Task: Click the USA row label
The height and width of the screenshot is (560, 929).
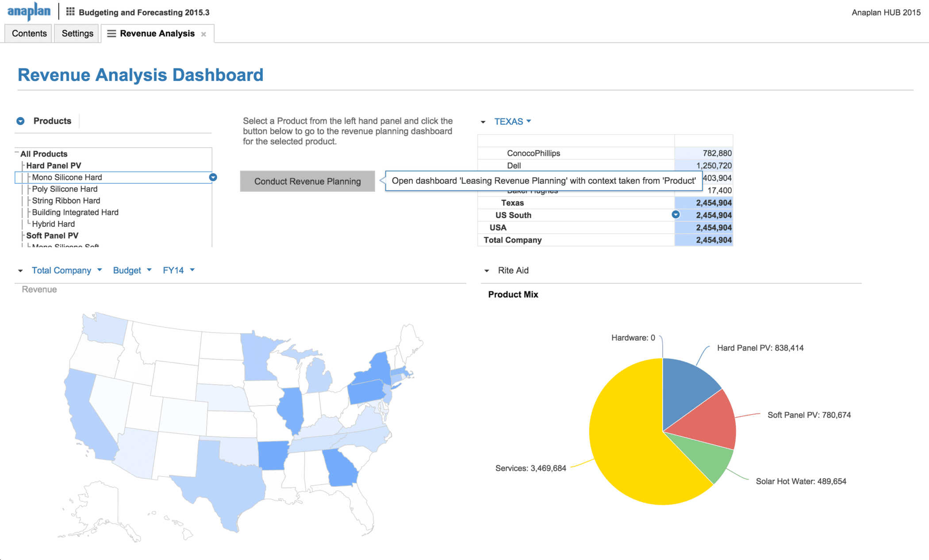Action: tap(498, 228)
